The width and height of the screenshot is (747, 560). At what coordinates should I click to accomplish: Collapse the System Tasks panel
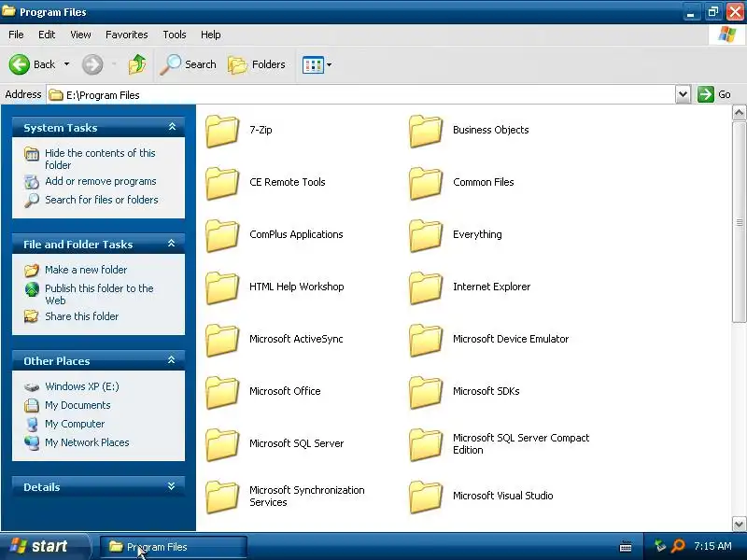coord(172,127)
